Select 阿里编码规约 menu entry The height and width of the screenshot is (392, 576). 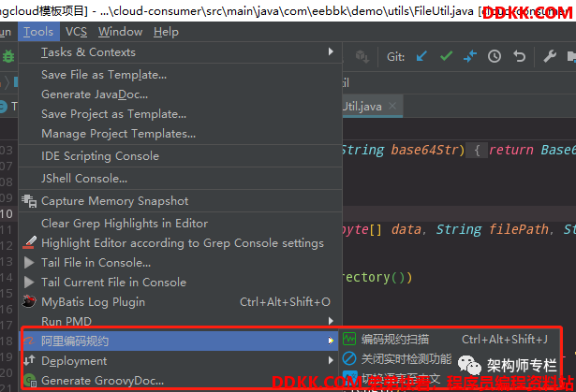[180, 341]
